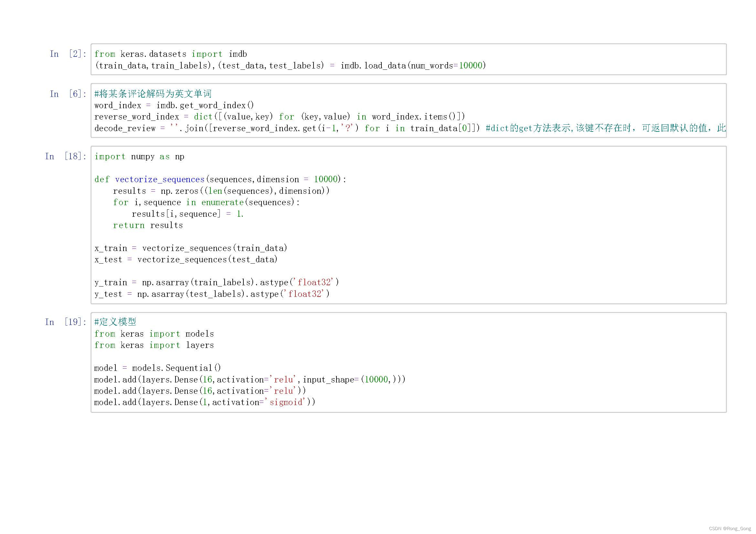Click the In [6] cell prompt
This screenshot has height=534, width=756.
tap(68, 94)
